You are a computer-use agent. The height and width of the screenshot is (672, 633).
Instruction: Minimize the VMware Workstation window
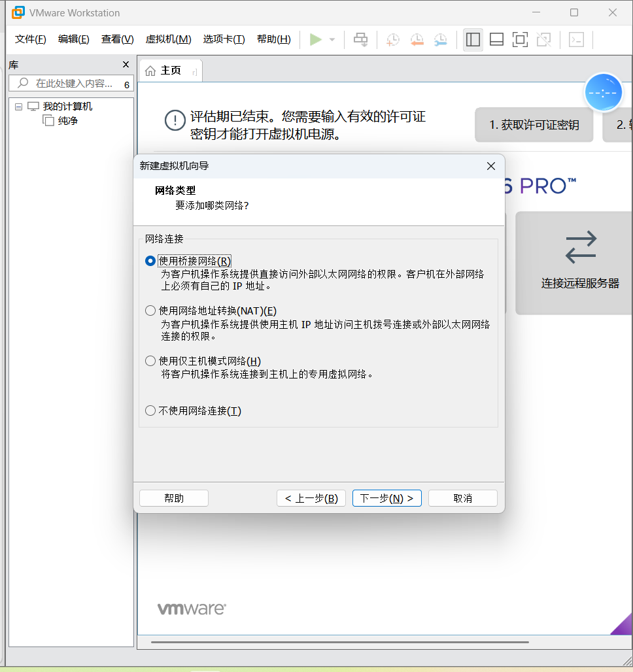536,12
